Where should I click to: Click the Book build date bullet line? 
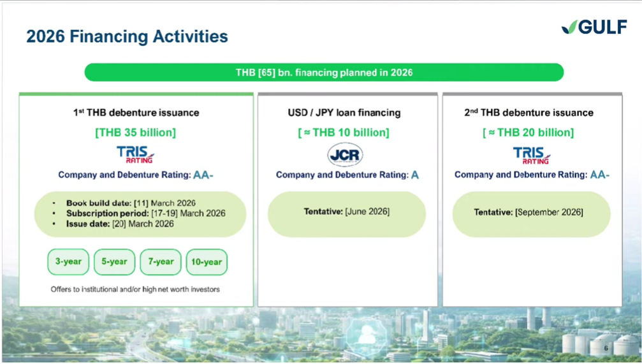tap(131, 203)
